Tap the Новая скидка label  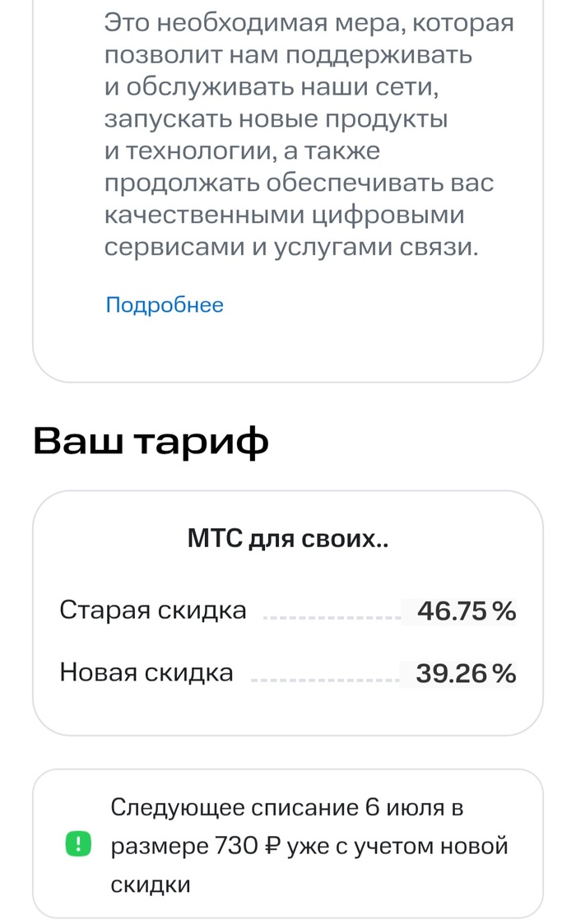pyautogui.click(x=146, y=673)
